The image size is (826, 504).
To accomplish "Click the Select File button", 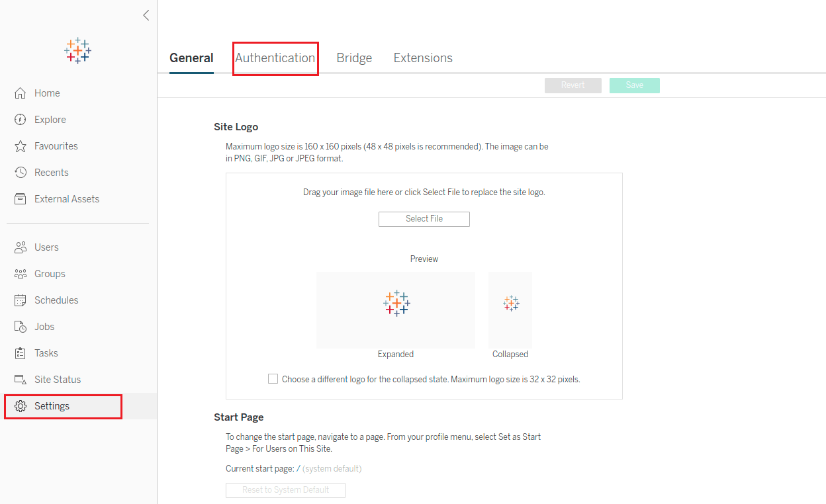I will (x=424, y=219).
